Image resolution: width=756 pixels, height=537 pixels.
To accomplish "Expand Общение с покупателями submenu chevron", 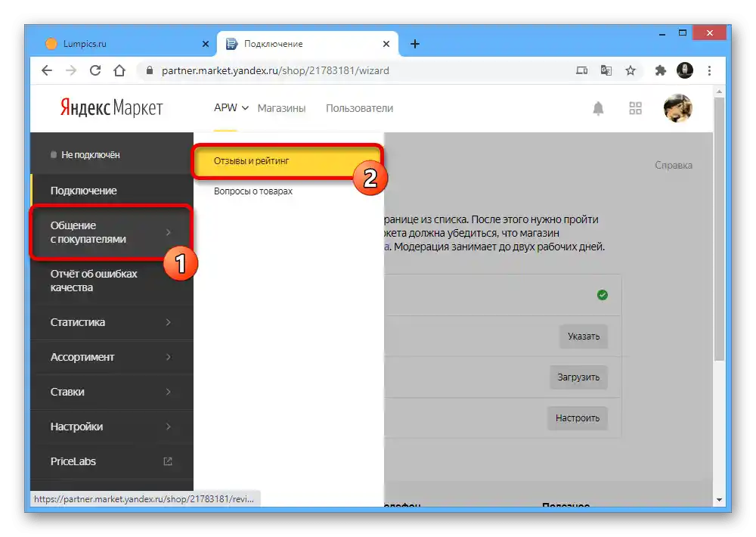I will pyautogui.click(x=169, y=232).
